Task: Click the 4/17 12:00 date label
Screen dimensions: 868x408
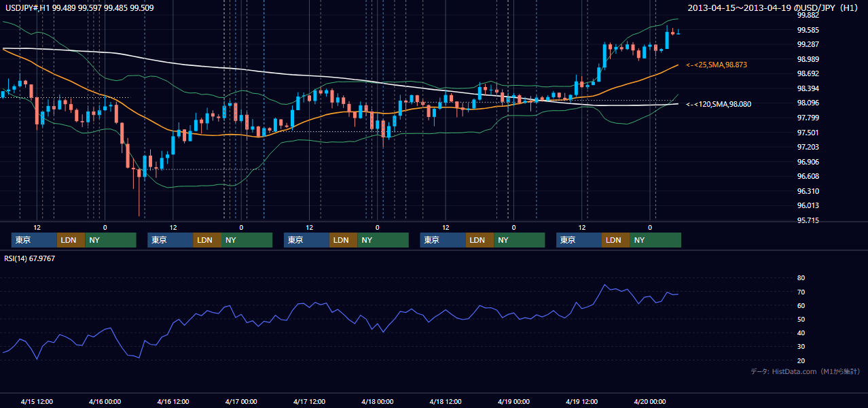Action: pyautogui.click(x=310, y=402)
